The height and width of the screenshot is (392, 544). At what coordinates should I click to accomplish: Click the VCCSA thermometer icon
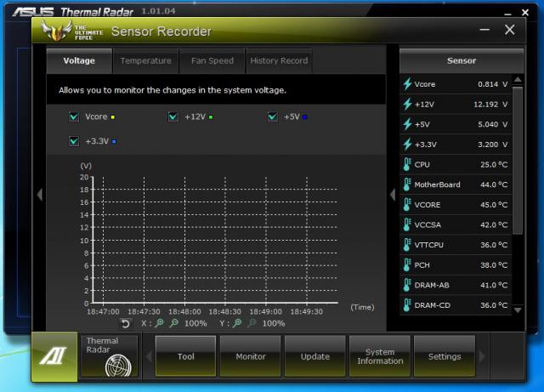click(407, 225)
